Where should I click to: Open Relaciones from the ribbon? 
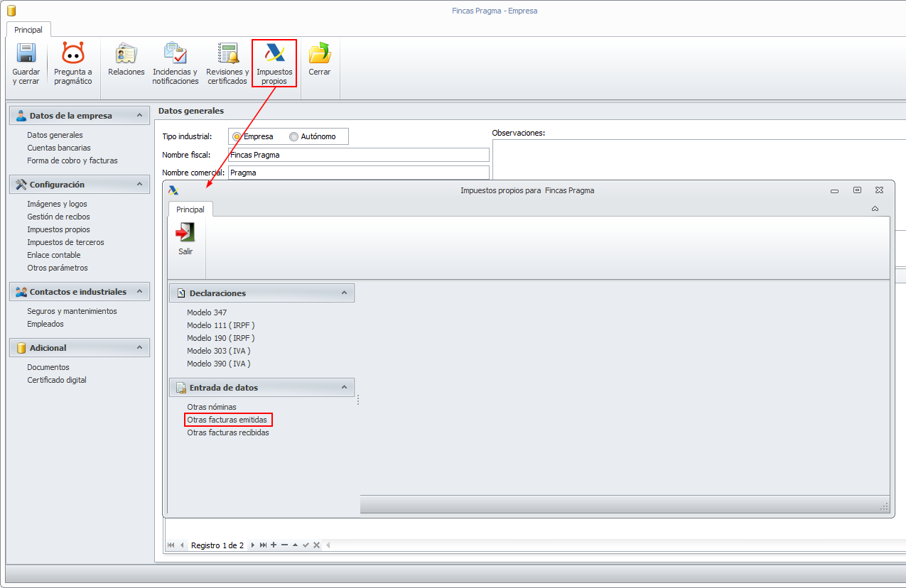126,60
